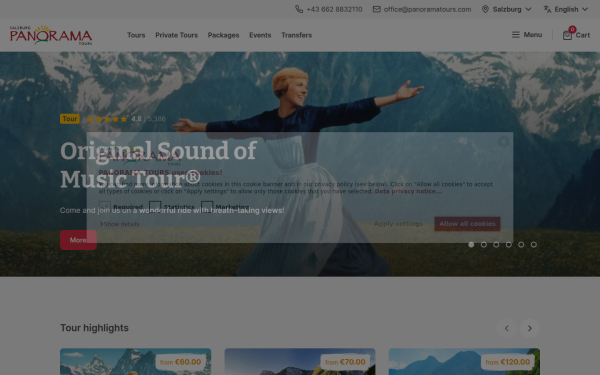This screenshot has width=600, height=375.
Task: Click the yellow Tour tag badge
Action: [x=70, y=119]
